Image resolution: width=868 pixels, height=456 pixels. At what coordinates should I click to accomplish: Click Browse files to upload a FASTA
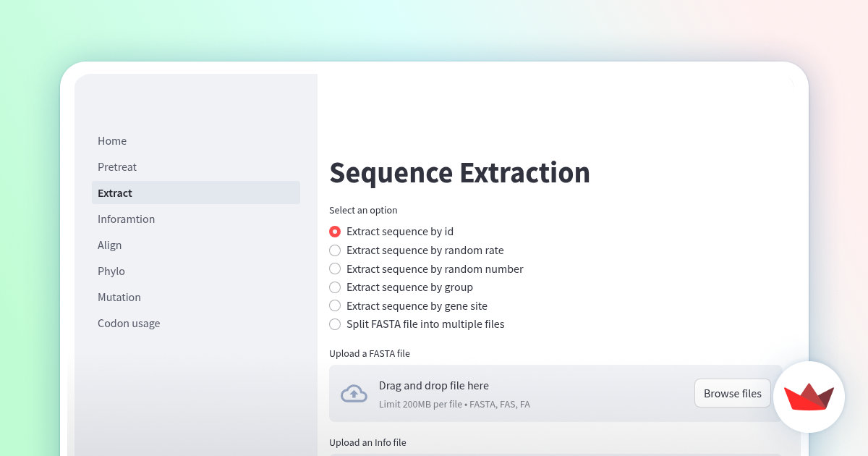tap(732, 393)
